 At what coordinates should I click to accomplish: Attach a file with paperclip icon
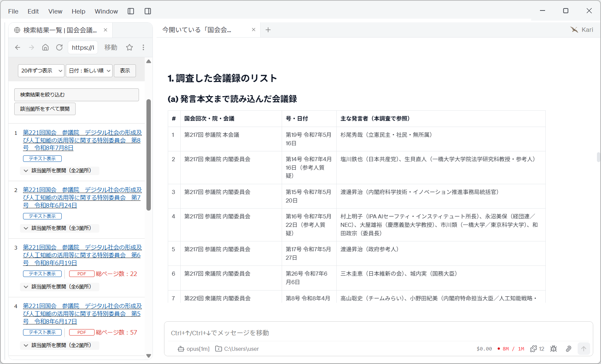[568, 349]
